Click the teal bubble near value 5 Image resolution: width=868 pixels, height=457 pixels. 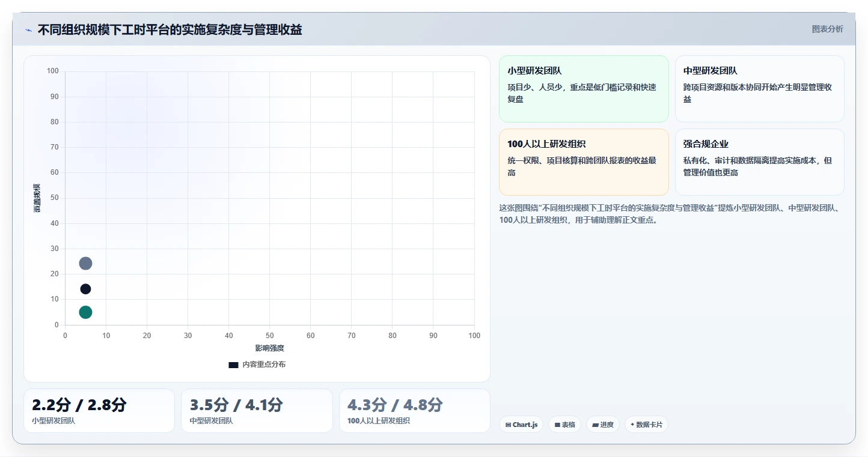click(x=85, y=312)
